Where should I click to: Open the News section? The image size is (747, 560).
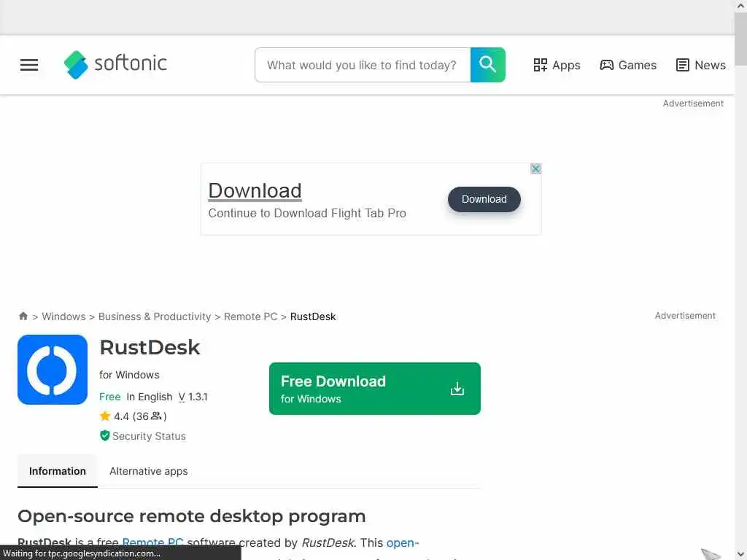coord(701,65)
